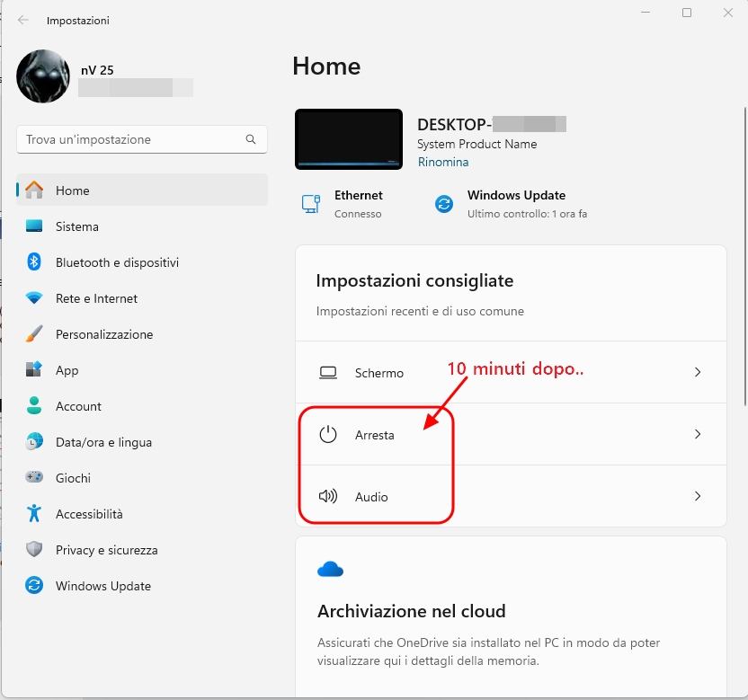Viewport: 748px width, 700px height.
Task: Click the desktop wallpaper preview thumbnail
Action: click(349, 139)
